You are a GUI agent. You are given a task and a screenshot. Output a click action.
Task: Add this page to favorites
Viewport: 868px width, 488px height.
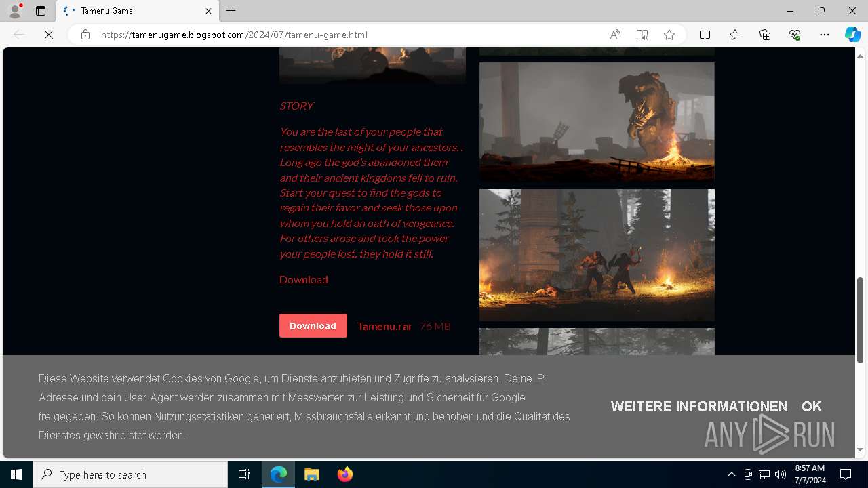669,35
